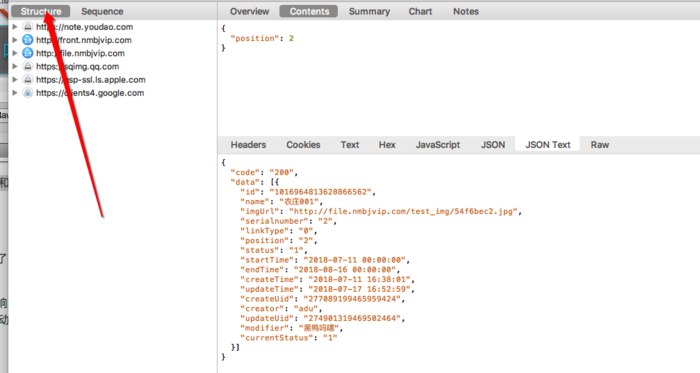Select the front.nmbjvip.com host entry
The height and width of the screenshot is (373, 700).
click(x=84, y=40)
